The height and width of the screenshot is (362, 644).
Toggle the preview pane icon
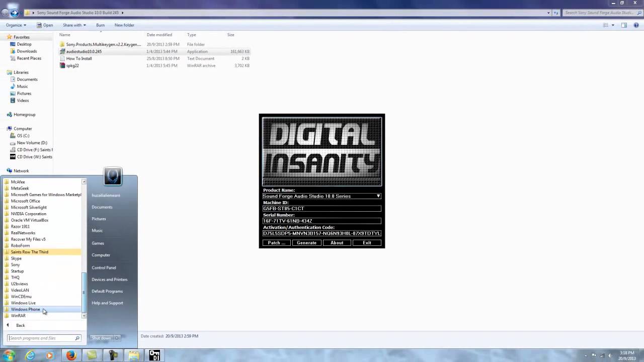[624, 25]
